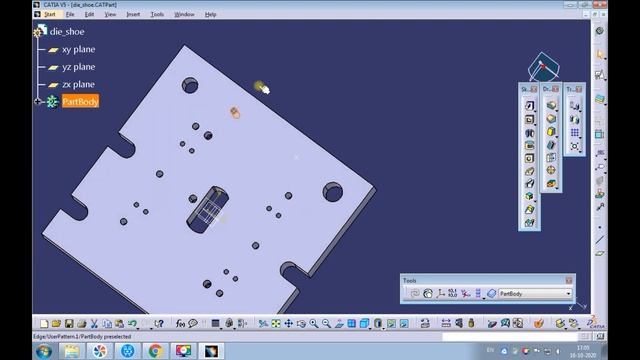This screenshot has width=640, height=360.
Task: Cut selection with the scissors icon
Action: [94, 324]
